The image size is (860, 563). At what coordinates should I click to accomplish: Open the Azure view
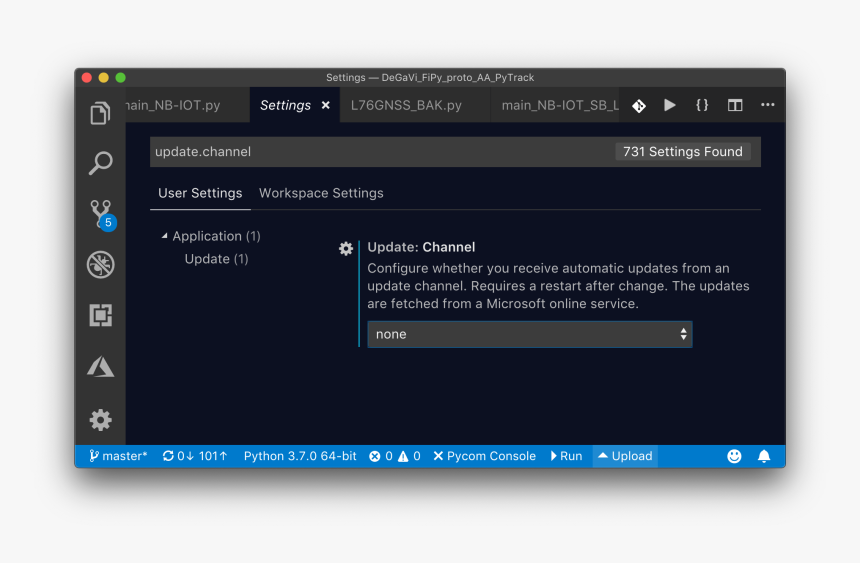100,366
